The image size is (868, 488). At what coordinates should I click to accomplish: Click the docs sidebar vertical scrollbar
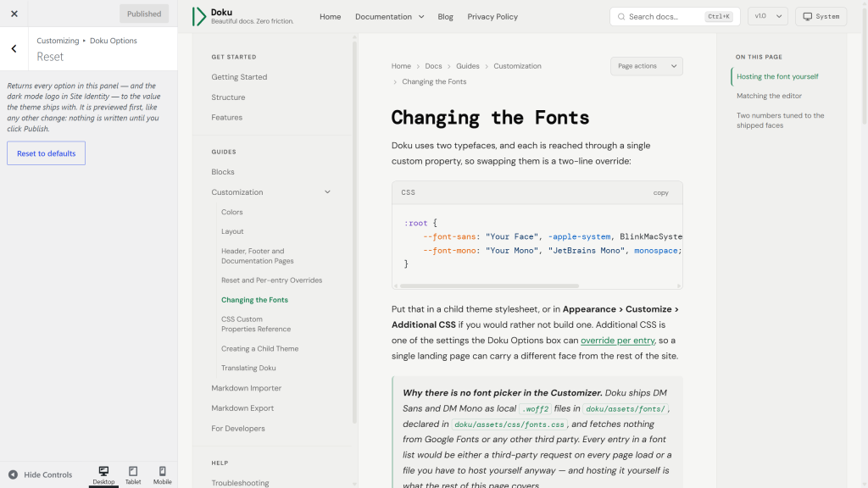click(354, 232)
